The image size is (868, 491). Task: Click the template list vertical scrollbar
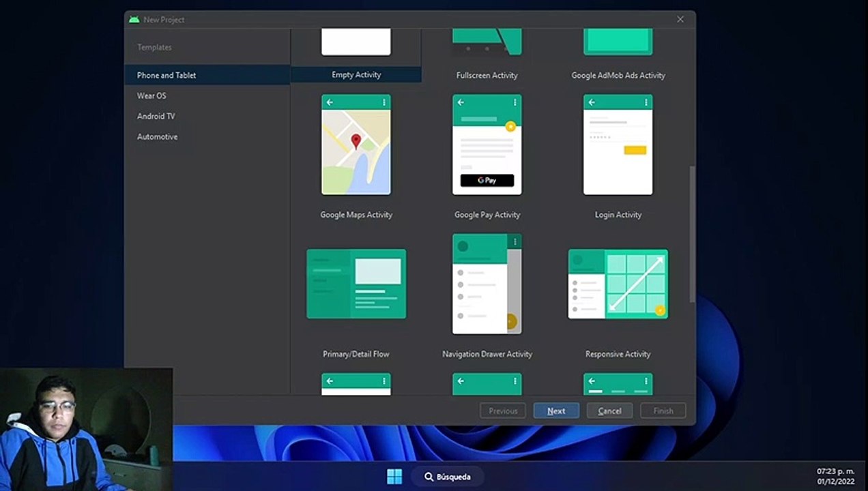693,234
